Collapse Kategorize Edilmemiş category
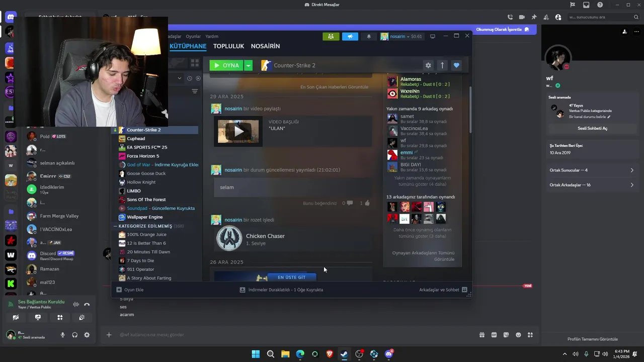 (x=115, y=226)
